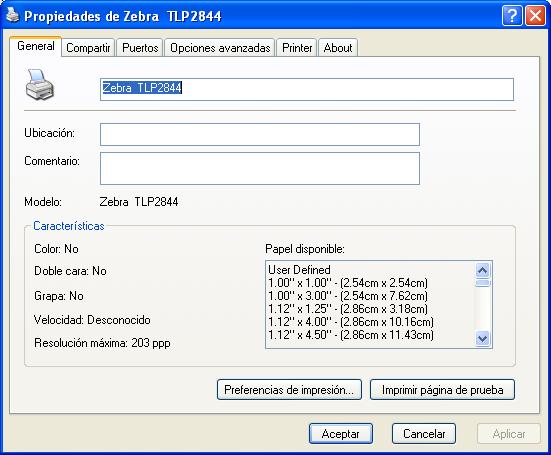Select paper size 1.00" x 3.00"
The image size is (551, 455).
click(348, 296)
